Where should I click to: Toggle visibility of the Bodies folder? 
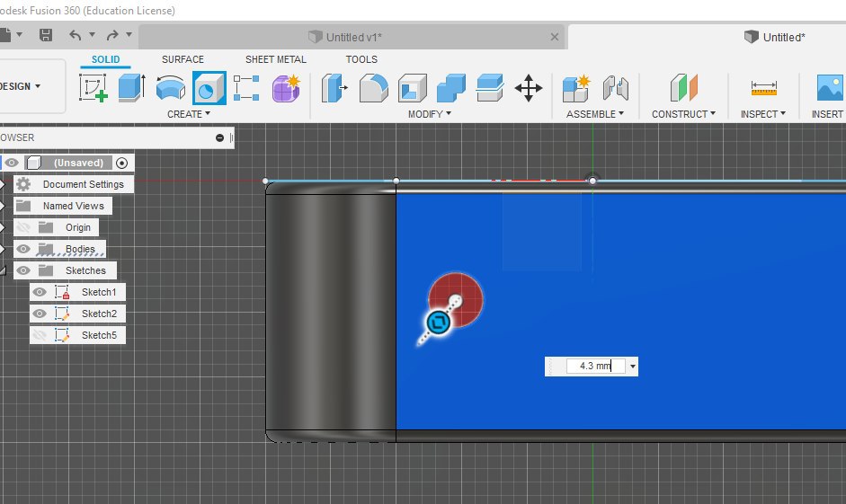click(x=24, y=249)
